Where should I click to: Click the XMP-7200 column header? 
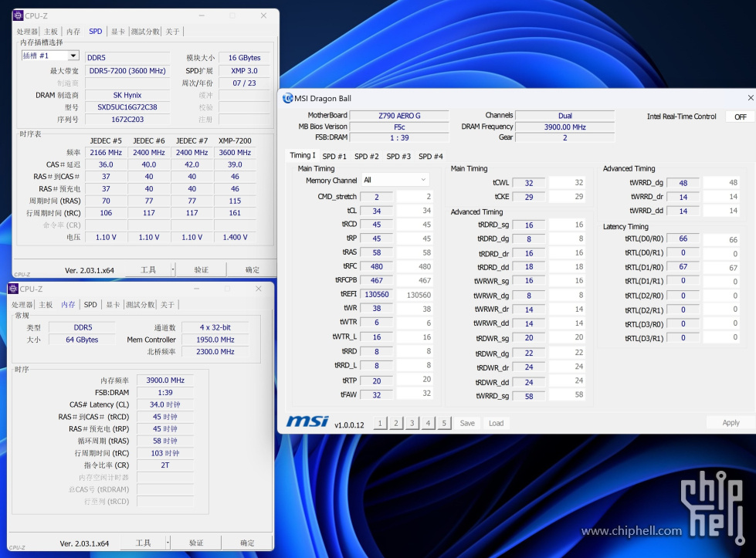coord(235,140)
